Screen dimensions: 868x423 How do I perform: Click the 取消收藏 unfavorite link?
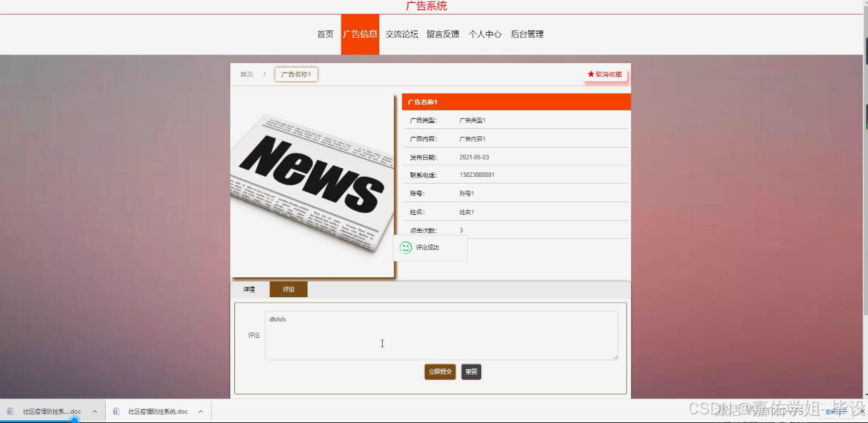(609, 74)
